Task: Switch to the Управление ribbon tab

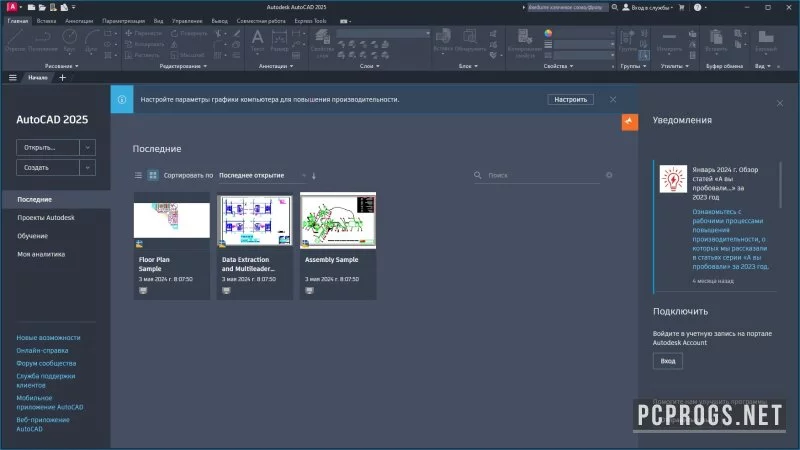Action: click(x=187, y=21)
